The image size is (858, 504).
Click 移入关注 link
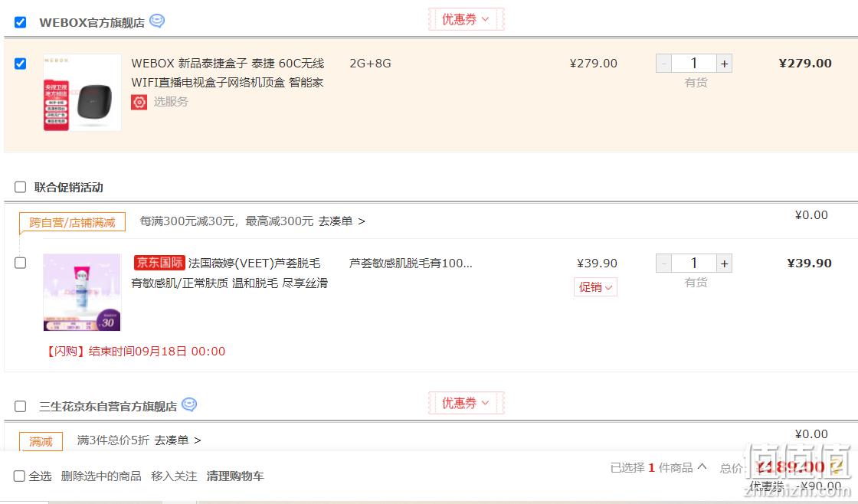(174, 476)
